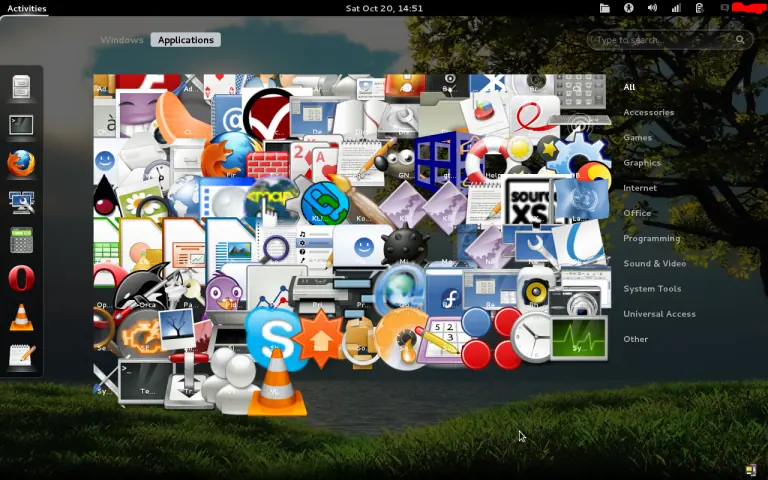Open system settings monitors icon in dash
Image resolution: width=768 pixels, height=480 pixels.
click(22, 202)
